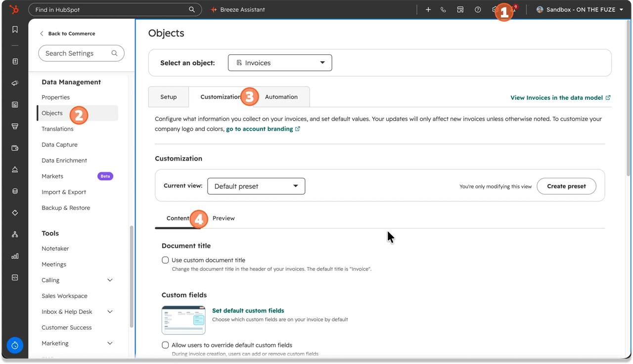
Task: Open the Development code icon in left rail
Action: [15, 278]
